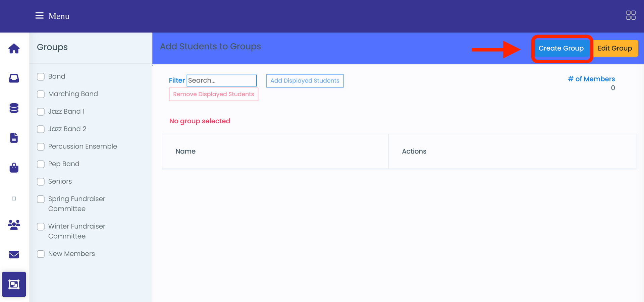Check the Winter Fundraiser Committee checkbox
This screenshot has height=302, width=644.
[x=41, y=227]
